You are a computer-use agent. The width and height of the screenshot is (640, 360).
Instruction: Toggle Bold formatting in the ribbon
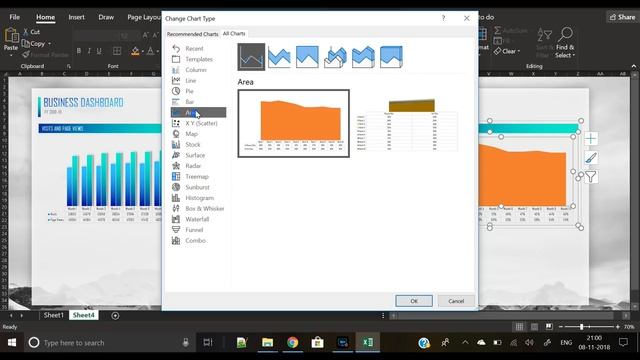79,51
